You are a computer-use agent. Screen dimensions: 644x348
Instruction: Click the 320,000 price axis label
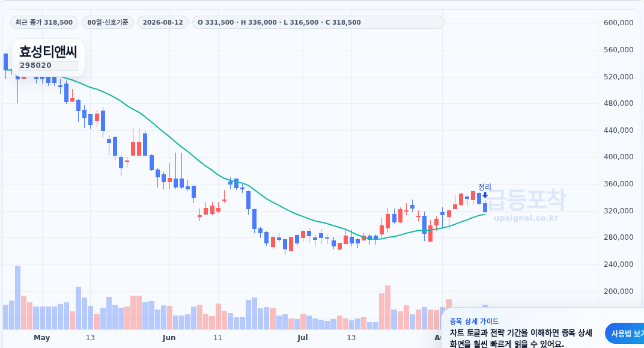pos(618,211)
